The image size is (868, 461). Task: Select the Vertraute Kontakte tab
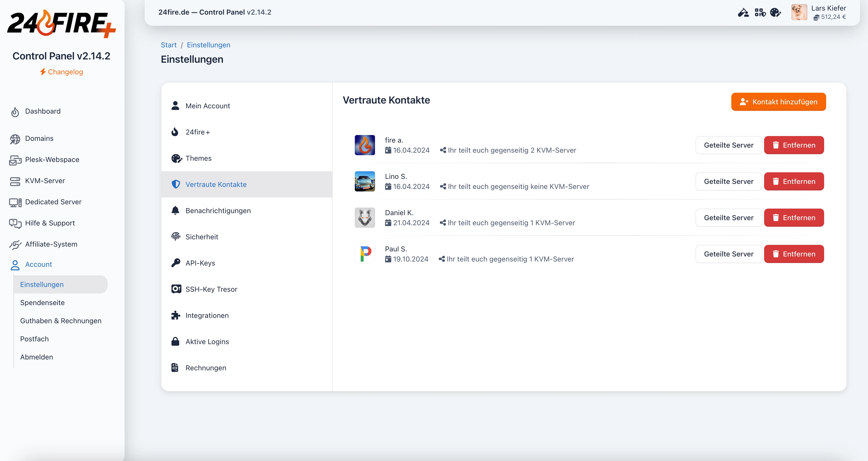(x=247, y=184)
